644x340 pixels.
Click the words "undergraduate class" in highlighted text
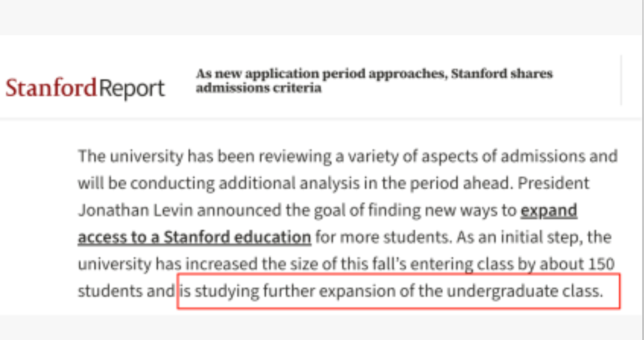[x=524, y=291]
